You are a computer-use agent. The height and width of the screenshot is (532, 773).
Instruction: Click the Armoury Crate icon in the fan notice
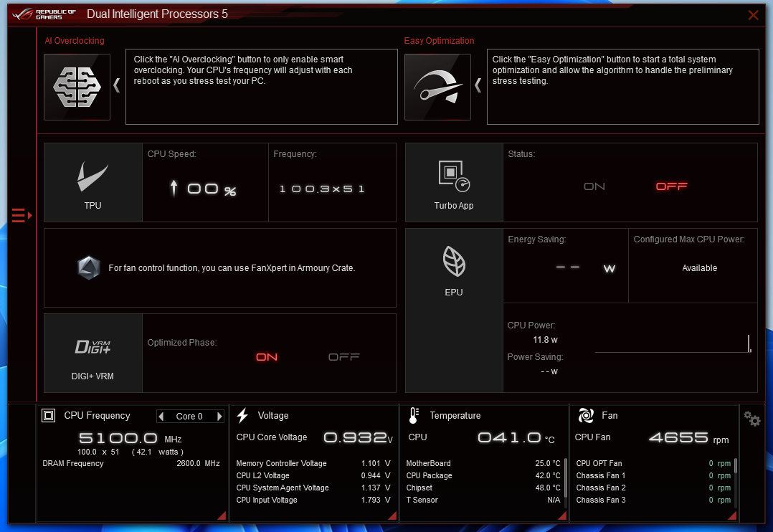(89, 267)
